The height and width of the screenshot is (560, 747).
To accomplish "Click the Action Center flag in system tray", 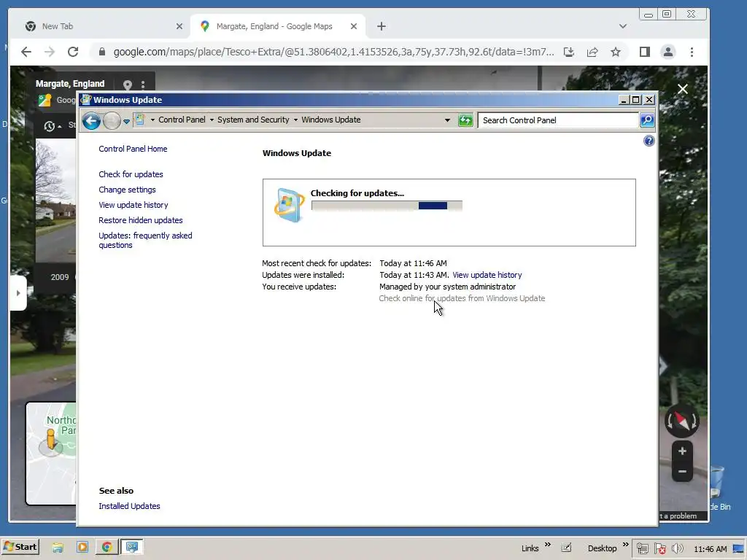I will click(659, 549).
